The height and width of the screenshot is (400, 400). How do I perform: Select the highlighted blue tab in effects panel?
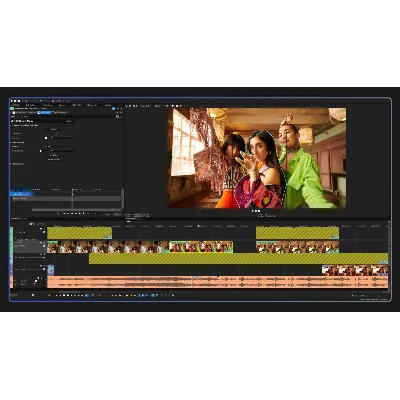[44, 113]
